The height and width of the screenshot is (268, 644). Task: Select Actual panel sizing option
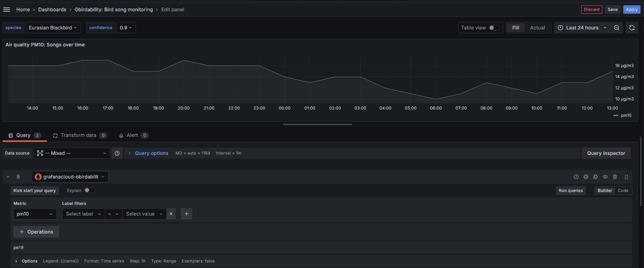tap(537, 28)
